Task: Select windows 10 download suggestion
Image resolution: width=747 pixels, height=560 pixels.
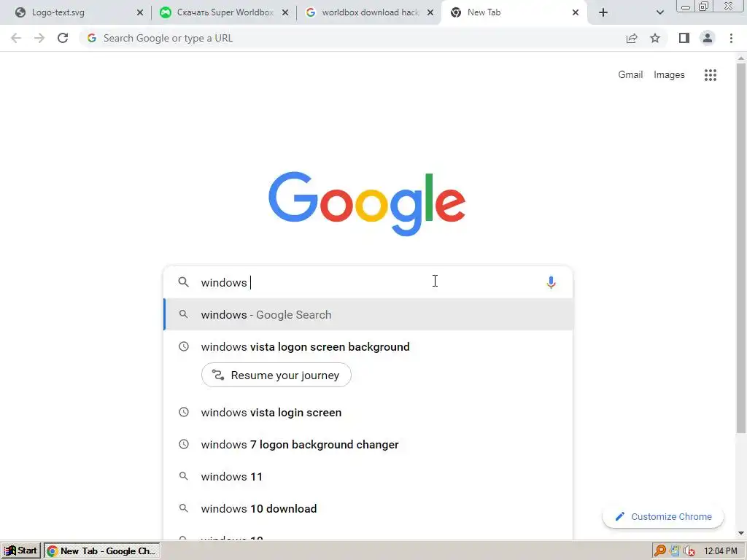Action: 368,508
